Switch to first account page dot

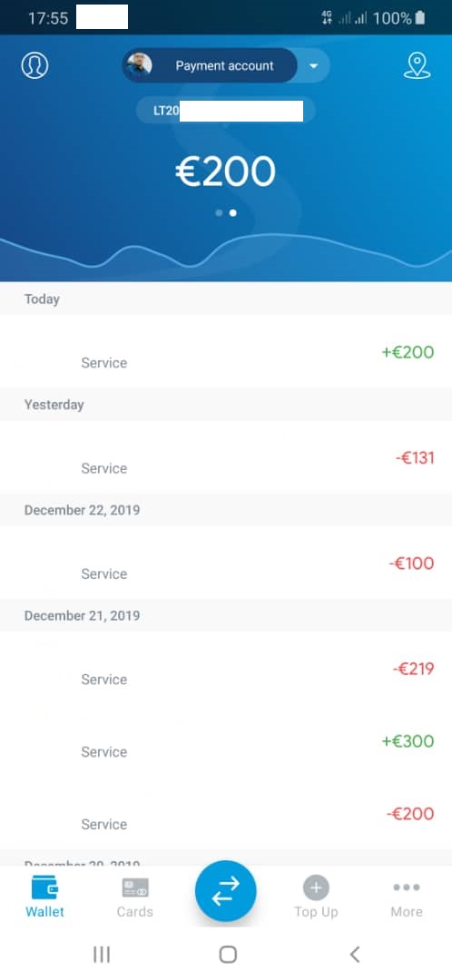219,213
